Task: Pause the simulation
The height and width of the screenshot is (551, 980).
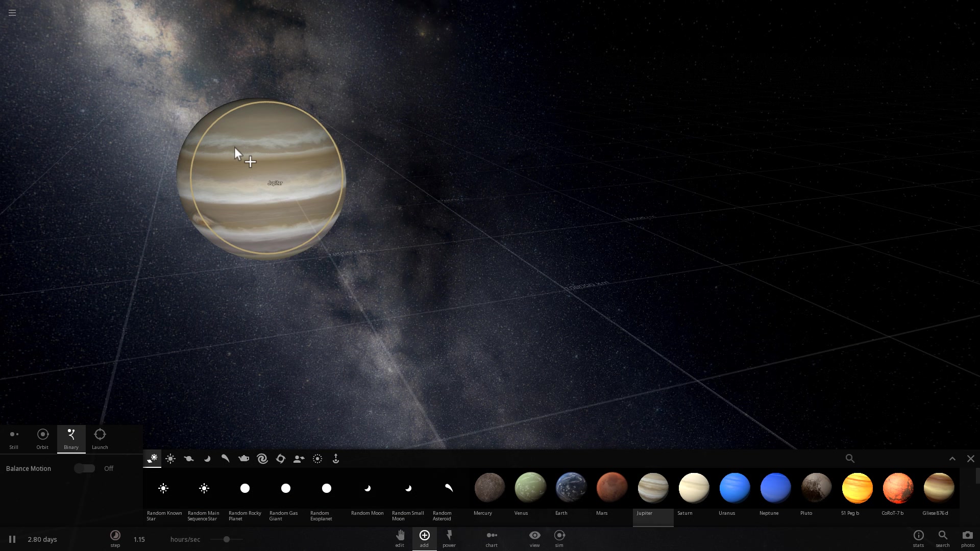Action: click(x=12, y=539)
